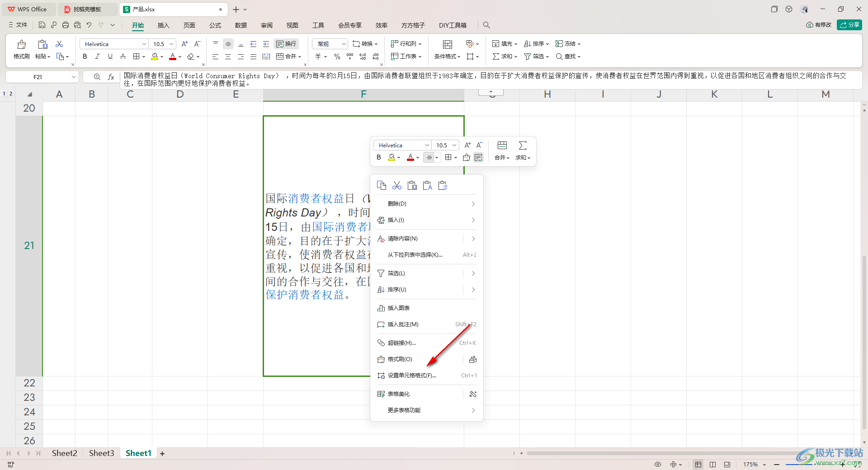Select the Sheet2 worksheet tab
This screenshot has width=868, height=470.
coord(64,453)
